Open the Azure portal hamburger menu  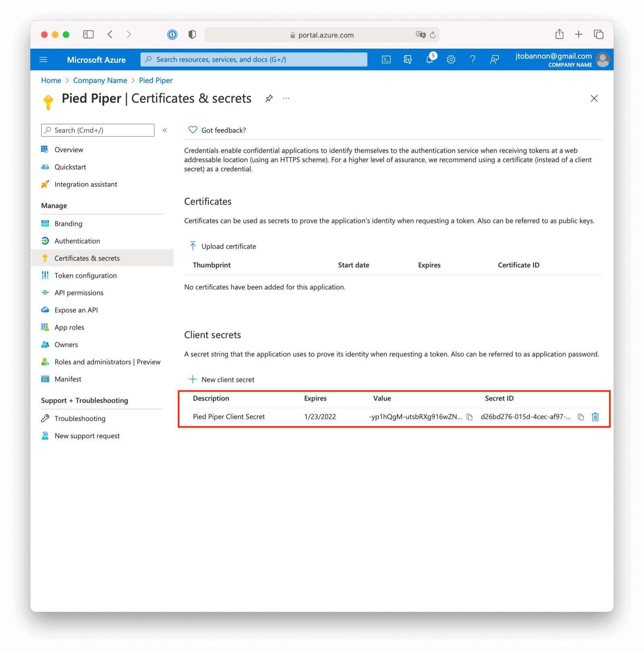(43, 60)
